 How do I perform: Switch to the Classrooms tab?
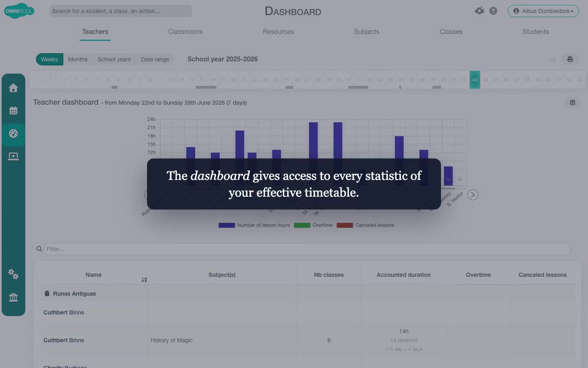[x=185, y=32]
